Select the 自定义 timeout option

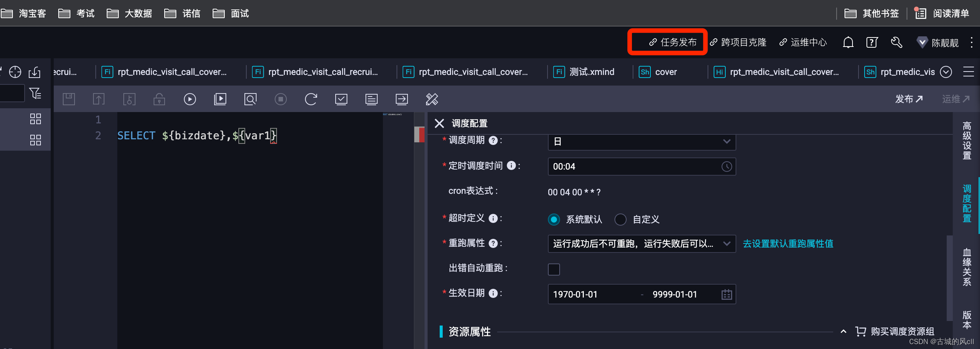click(x=621, y=220)
